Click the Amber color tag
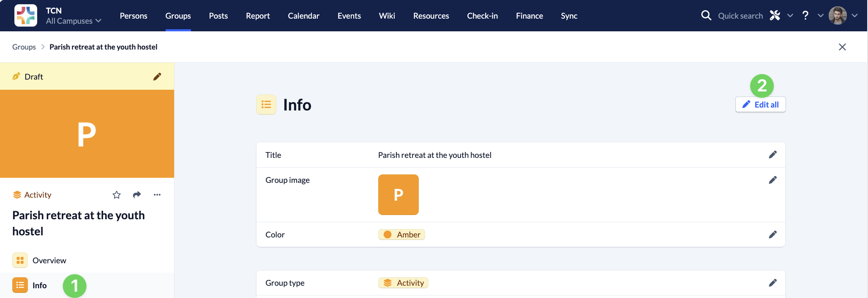This screenshot has width=868, height=298. click(x=401, y=235)
